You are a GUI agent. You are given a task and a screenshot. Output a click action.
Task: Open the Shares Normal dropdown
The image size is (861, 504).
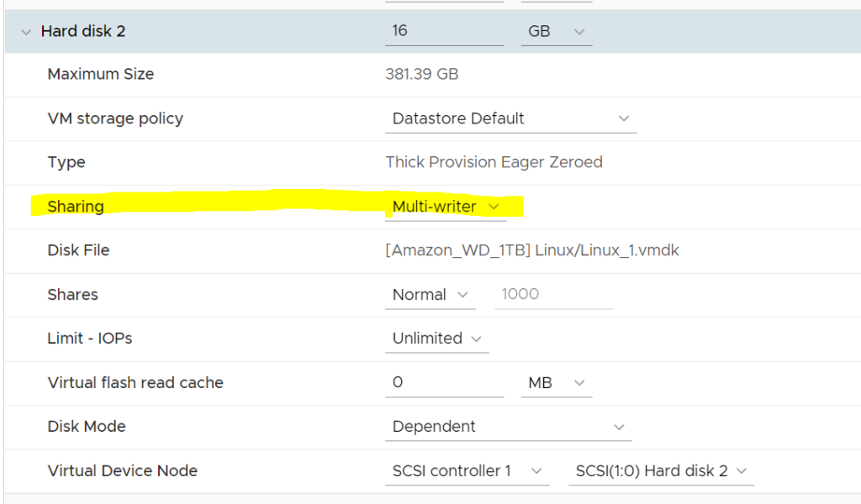click(x=430, y=295)
